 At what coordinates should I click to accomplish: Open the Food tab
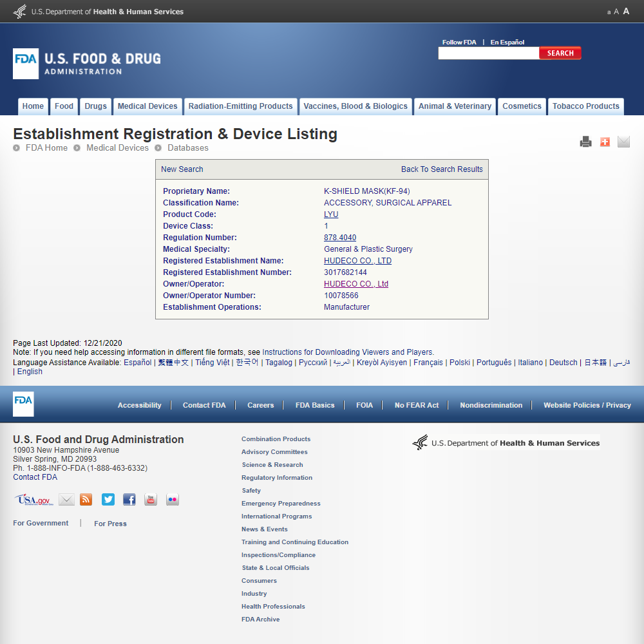64,106
